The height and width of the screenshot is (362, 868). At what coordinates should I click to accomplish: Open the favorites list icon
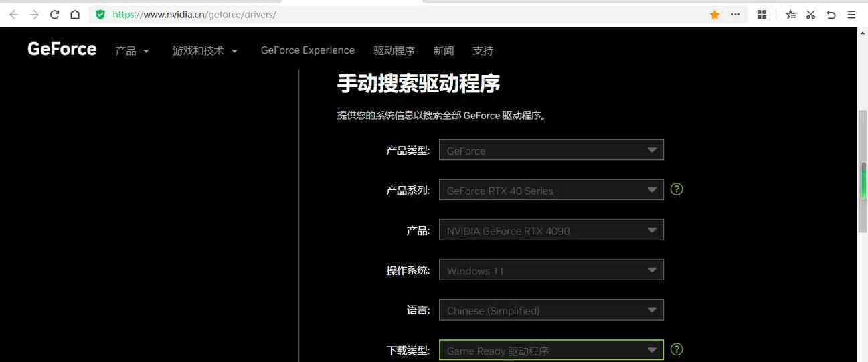[x=790, y=14]
